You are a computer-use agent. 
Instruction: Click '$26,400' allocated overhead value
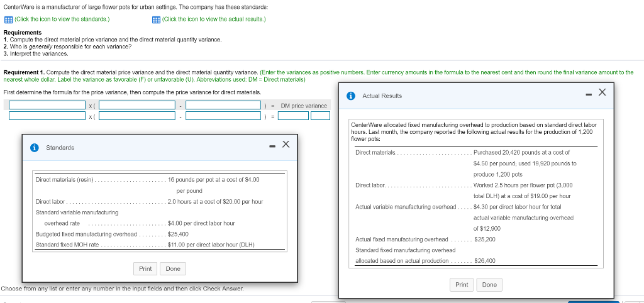coord(485,261)
